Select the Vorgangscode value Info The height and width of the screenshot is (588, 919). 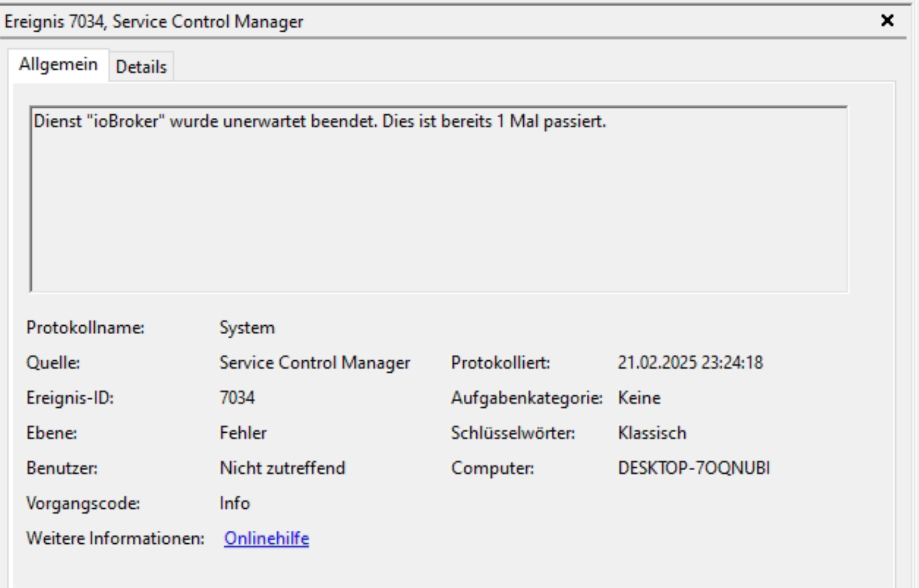click(x=235, y=503)
